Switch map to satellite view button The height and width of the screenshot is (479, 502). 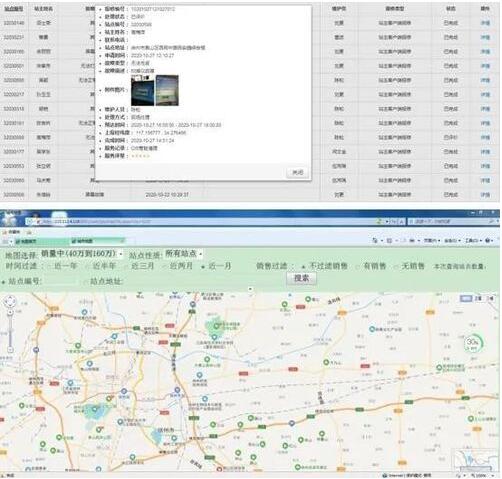(478, 298)
